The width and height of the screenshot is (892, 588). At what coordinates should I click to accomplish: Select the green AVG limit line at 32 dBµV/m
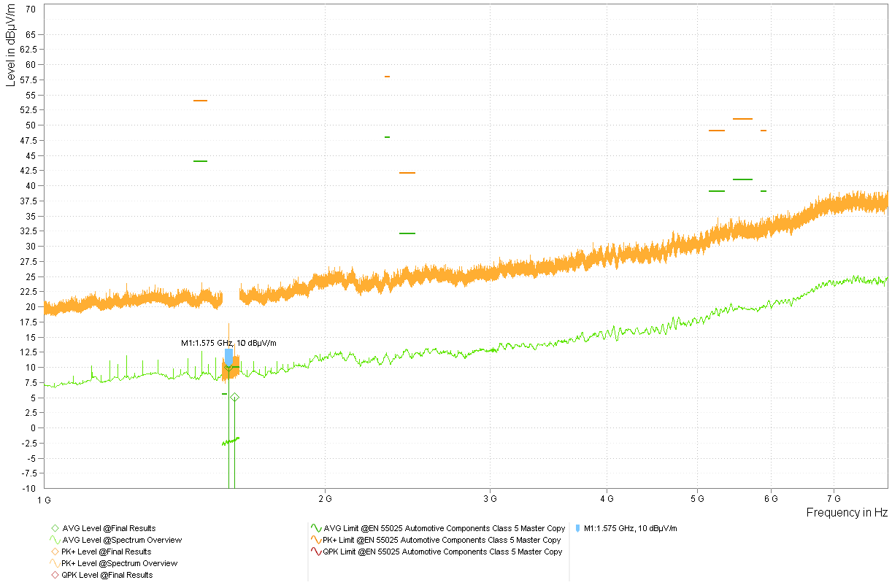coord(407,233)
